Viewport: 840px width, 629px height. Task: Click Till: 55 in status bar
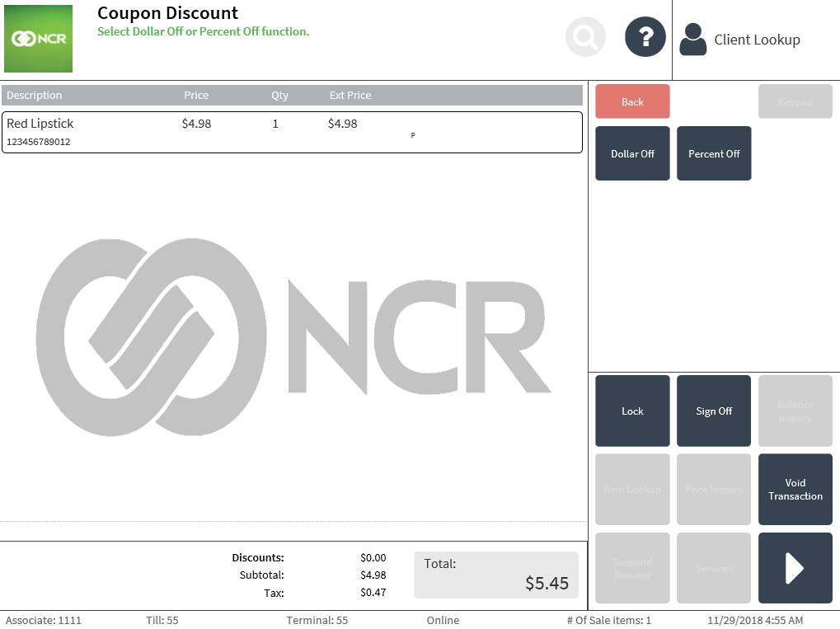tap(162, 620)
